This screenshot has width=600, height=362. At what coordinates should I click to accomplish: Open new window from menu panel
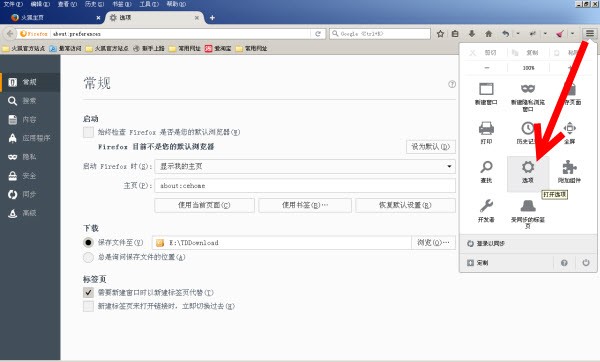[486, 94]
